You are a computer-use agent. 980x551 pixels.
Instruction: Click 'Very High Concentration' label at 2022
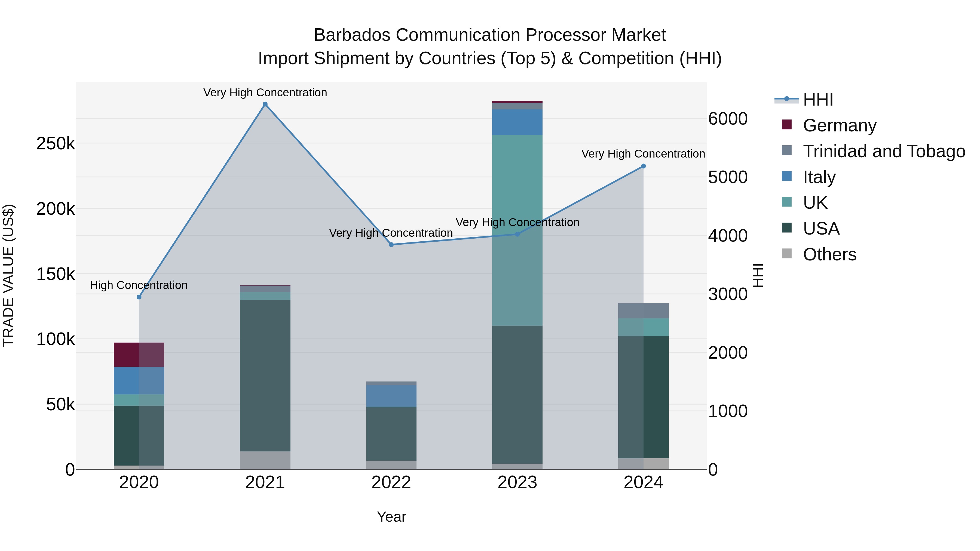pyautogui.click(x=391, y=233)
